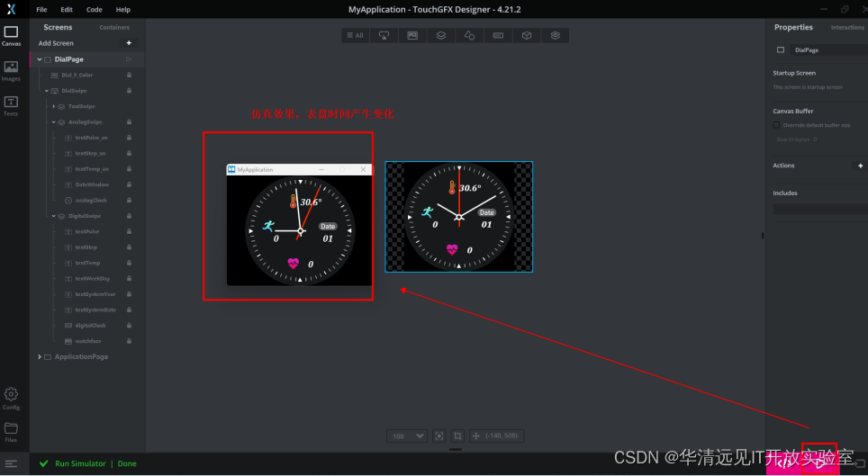Viewport: 868px width, 476px height.
Task: Open the Progress Indicators widget category
Action: point(498,35)
